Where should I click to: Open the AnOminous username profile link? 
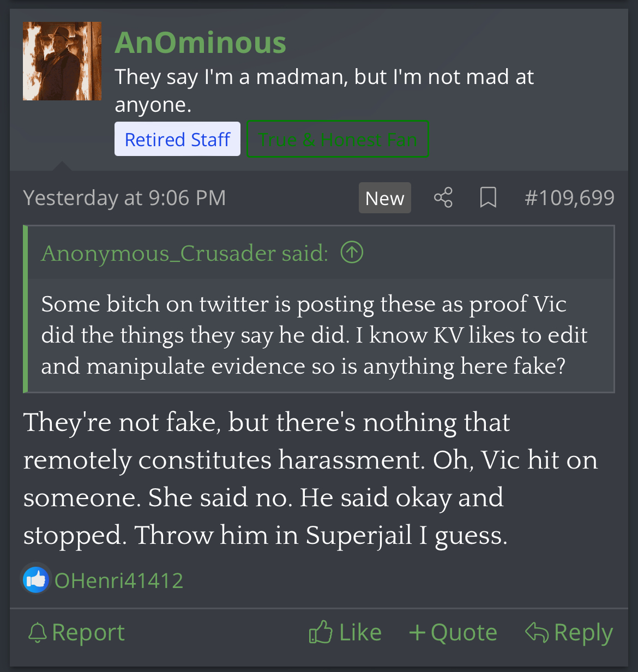click(x=200, y=43)
